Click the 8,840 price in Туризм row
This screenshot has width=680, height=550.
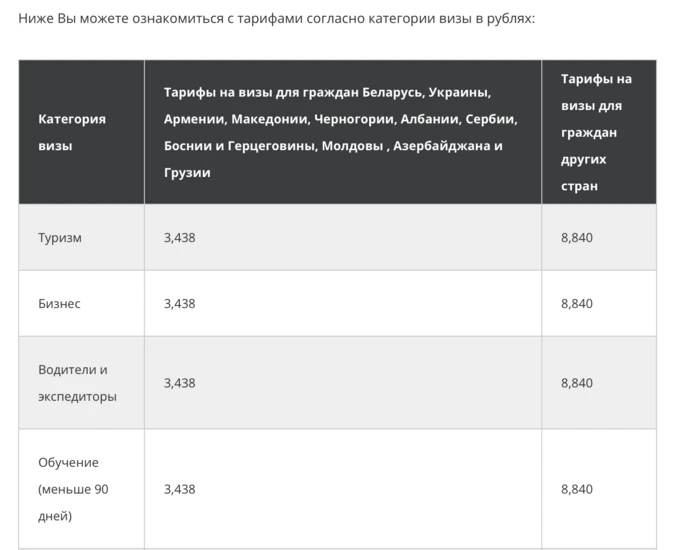tap(577, 238)
